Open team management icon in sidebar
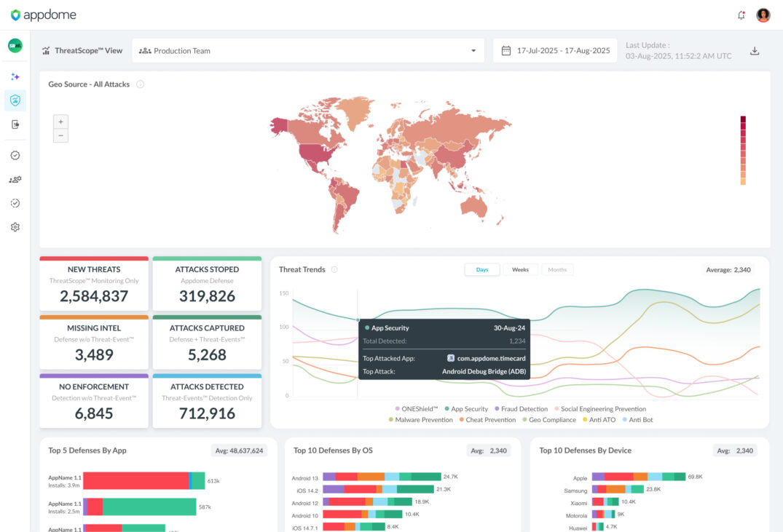 point(15,179)
